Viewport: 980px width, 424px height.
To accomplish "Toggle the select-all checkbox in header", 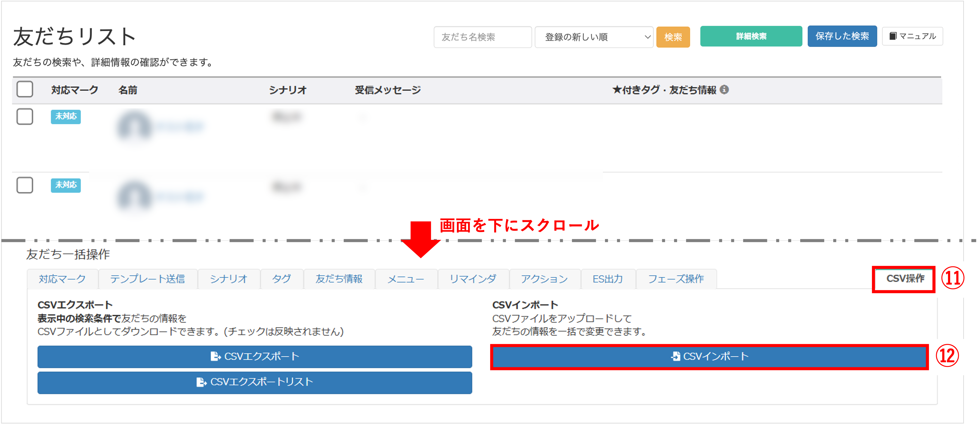I will [x=25, y=89].
